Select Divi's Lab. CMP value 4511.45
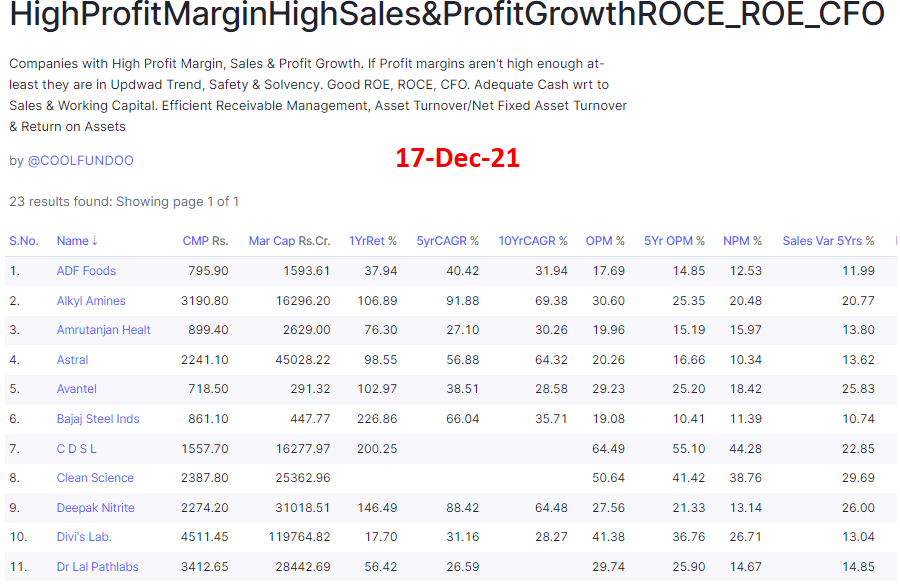 205,537
